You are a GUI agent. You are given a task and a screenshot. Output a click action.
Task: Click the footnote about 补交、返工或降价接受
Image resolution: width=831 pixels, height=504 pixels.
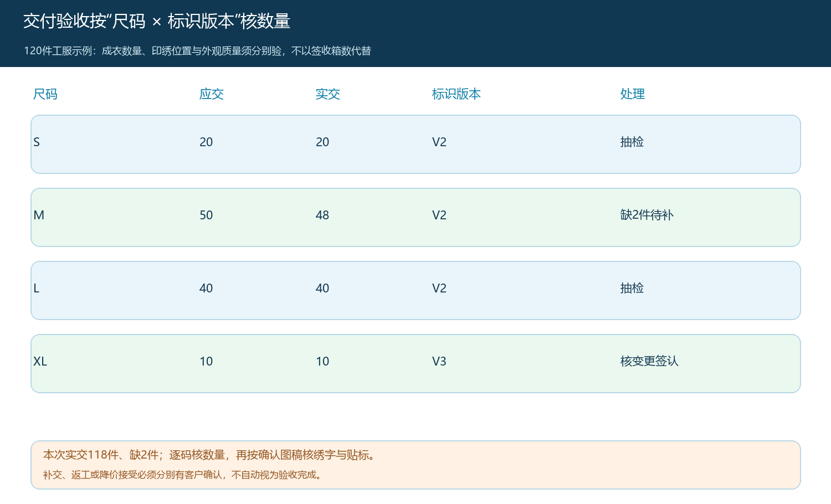(183, 475)
